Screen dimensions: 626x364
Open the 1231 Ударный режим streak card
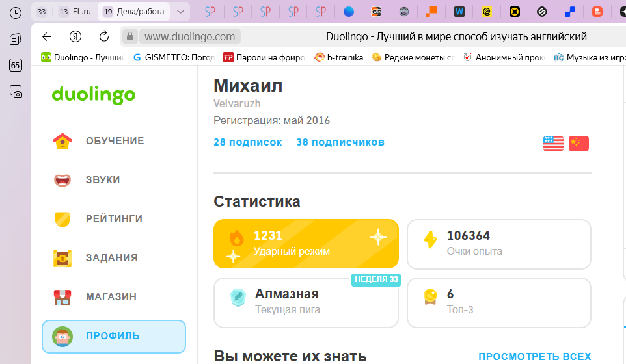306,244
